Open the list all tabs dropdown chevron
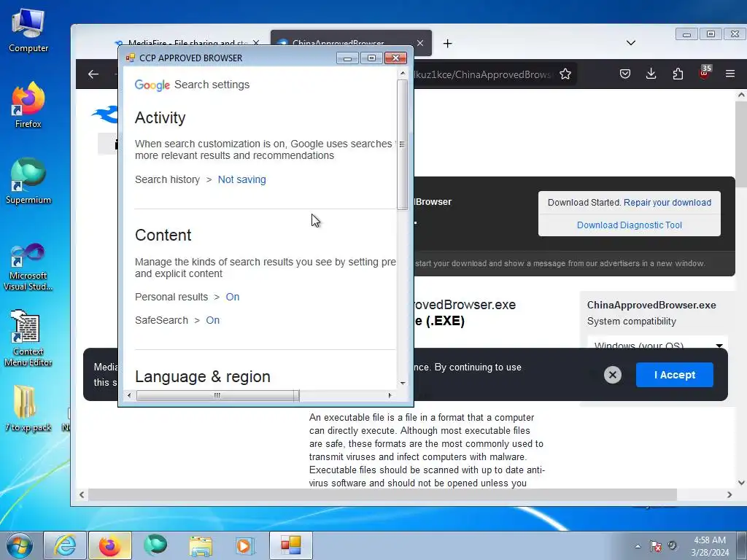This screenshot has height=560, width=747. tap(631, 43)
